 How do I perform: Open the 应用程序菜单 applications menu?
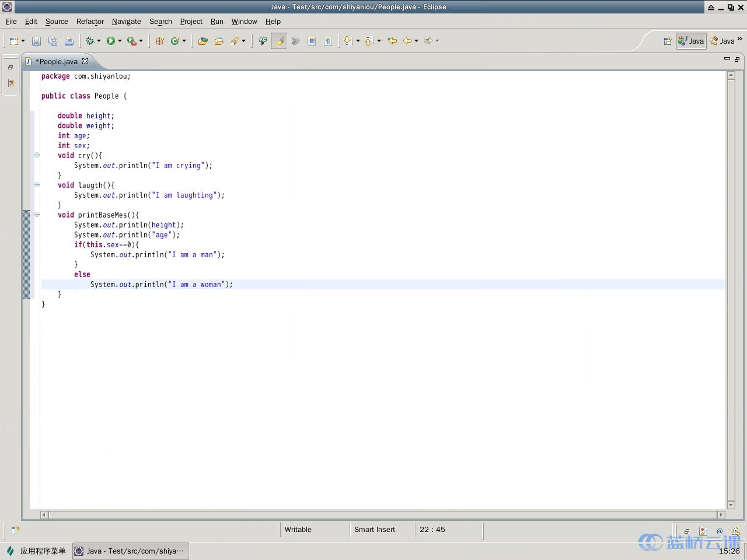click(36, 551)
